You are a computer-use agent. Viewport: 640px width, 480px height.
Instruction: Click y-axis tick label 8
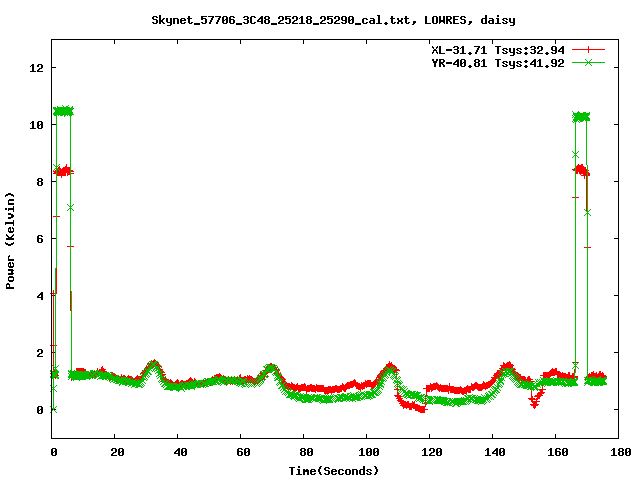[x=40, y=182]
